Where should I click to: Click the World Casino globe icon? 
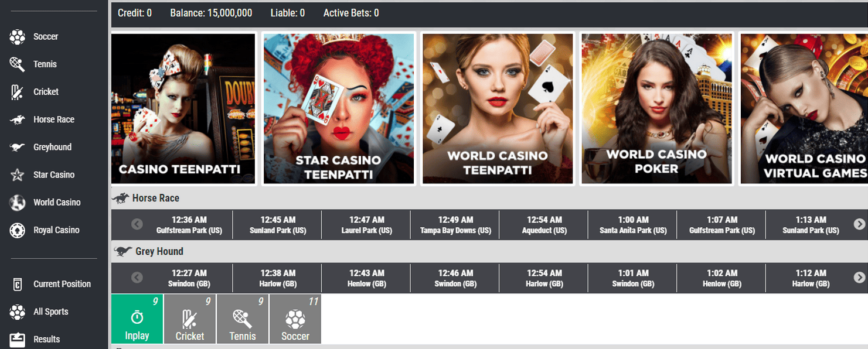tap(18, 203)
